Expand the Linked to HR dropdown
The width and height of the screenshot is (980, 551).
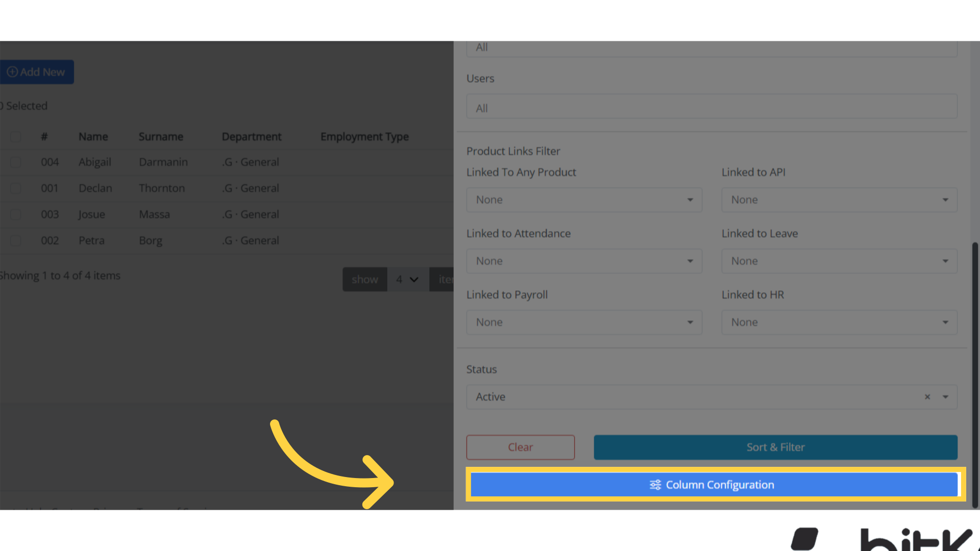pos(839,322)
